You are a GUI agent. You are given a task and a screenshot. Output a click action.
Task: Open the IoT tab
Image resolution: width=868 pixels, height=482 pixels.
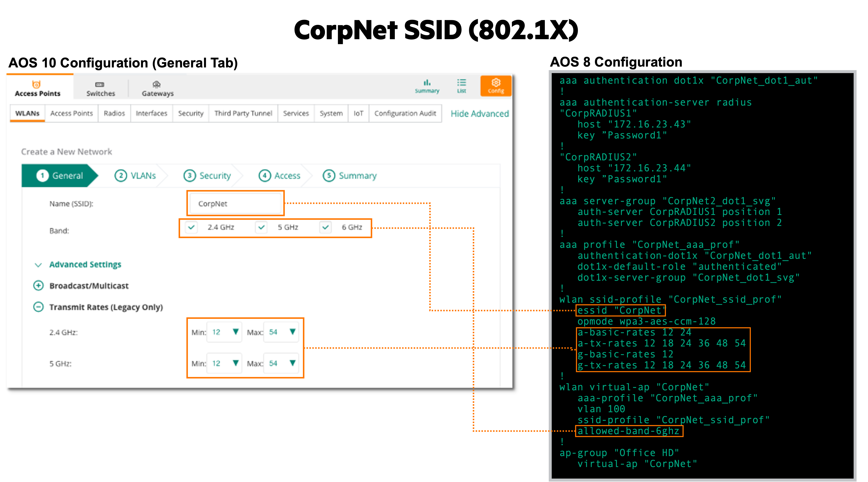point(359,113)
